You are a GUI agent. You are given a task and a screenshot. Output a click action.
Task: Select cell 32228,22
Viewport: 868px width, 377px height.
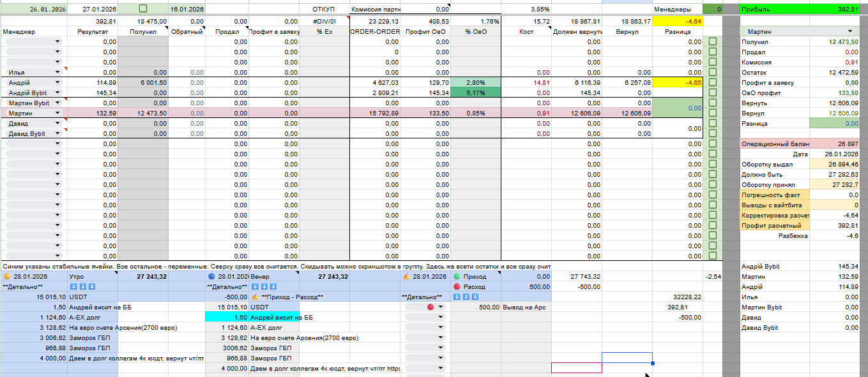(x=678, y=297)
